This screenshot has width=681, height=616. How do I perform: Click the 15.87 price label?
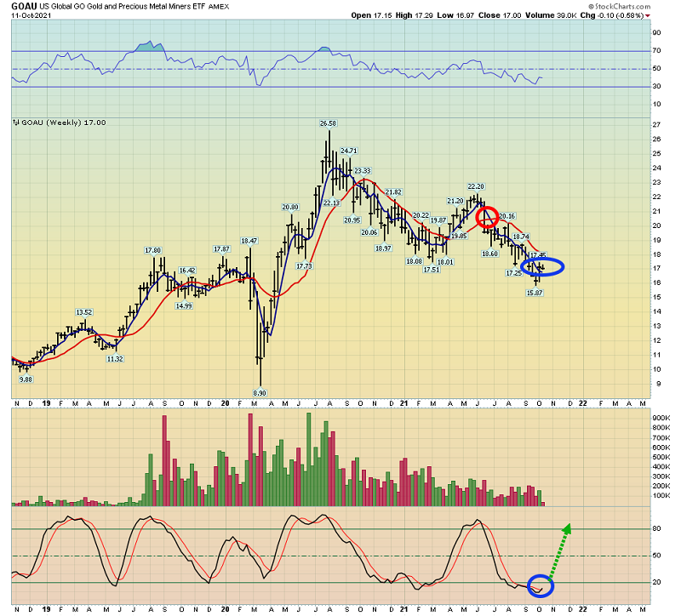535,293
